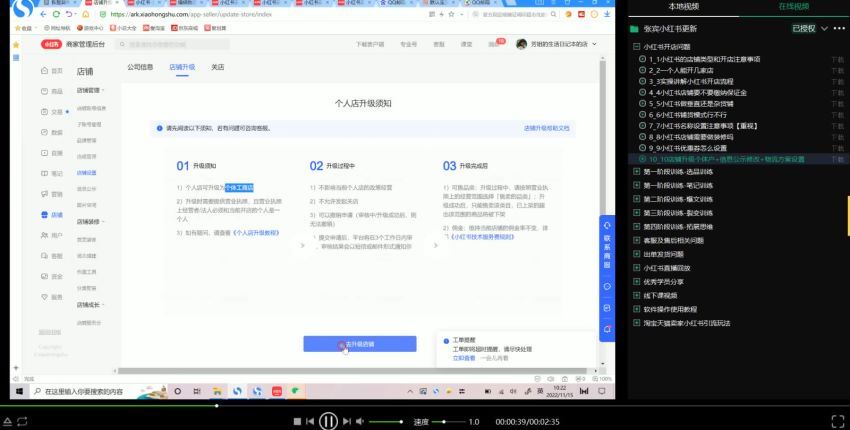This screenshot has height=430, width=850.
Task: Expand the 第一阶段训练-笔记训练 folder
Action: point(636,185)
